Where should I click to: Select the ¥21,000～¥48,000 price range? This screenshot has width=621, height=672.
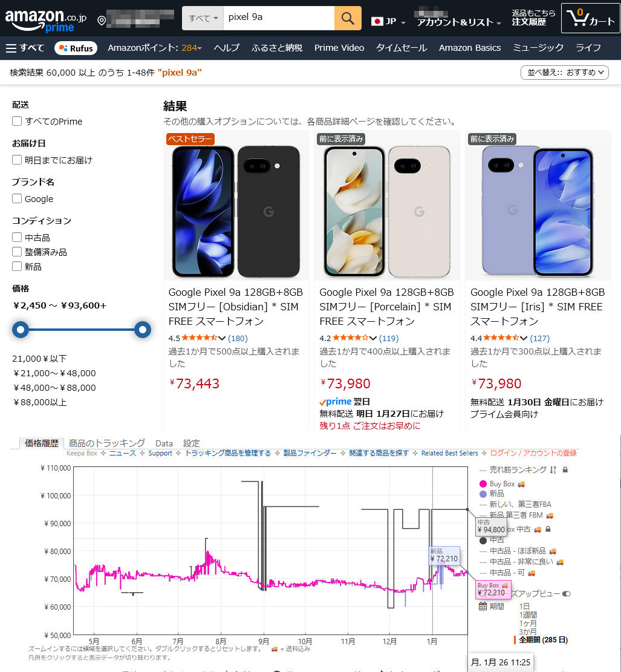point(54,373)
